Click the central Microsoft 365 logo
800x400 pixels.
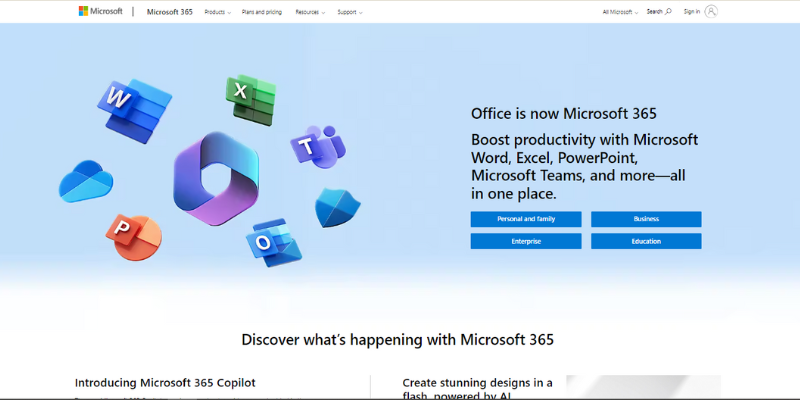[216, 178]
